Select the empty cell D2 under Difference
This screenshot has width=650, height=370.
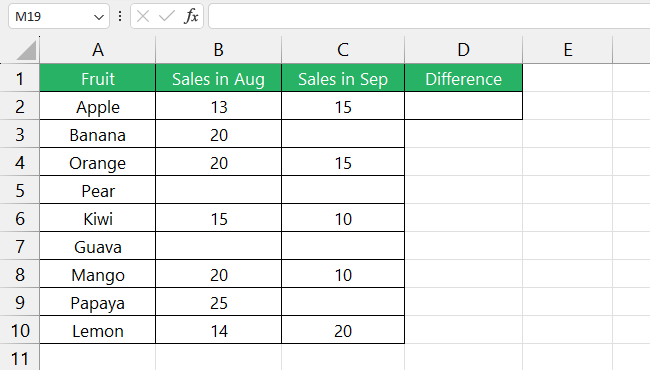(463, 106)
